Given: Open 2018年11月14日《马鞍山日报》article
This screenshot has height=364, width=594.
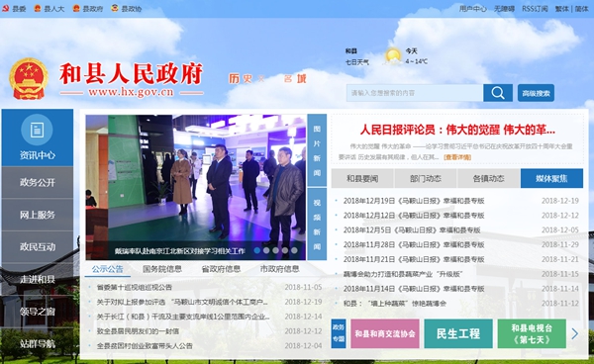Looking at the screenshot, I should click(x=414, y=289).
